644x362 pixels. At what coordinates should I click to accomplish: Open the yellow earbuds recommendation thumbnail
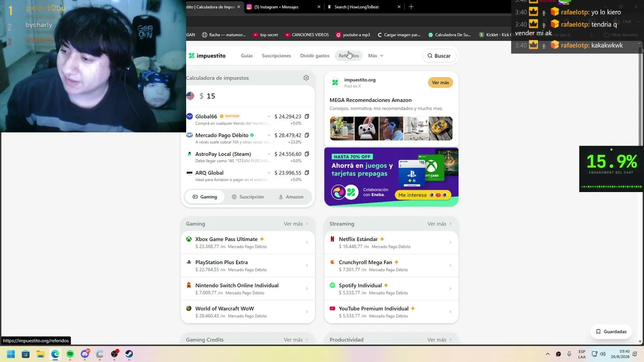click(440, 129)
